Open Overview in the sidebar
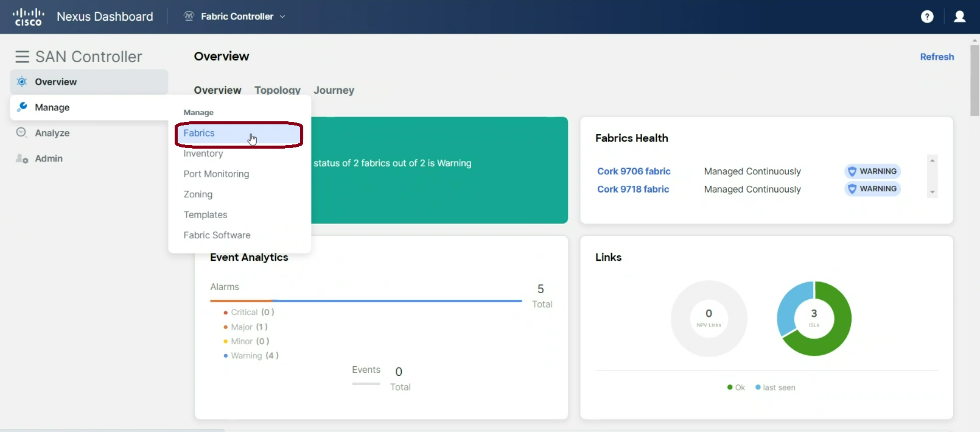980x432 pixels. [89, 82]
